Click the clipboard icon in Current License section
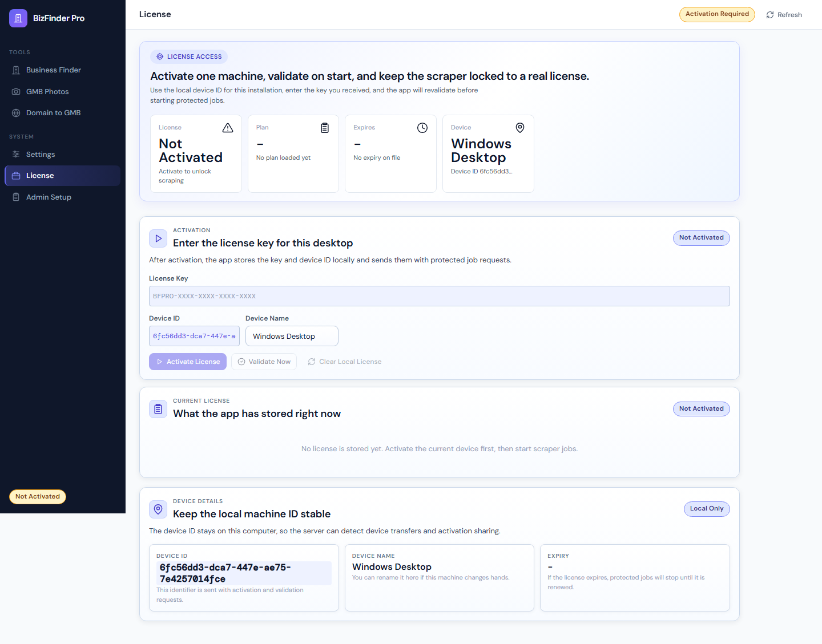Viewport: 822px width, 644px height. (158, 408)
